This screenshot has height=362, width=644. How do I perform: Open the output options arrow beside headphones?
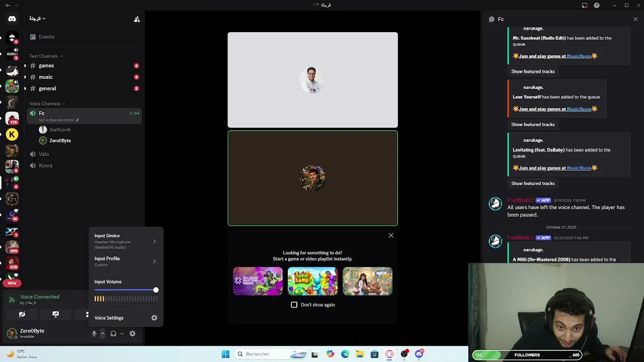(122, 333)
